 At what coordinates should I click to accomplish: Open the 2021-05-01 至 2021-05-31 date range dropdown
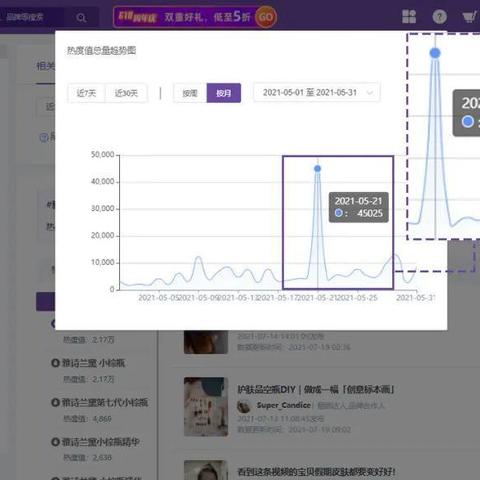pos(316,92)
